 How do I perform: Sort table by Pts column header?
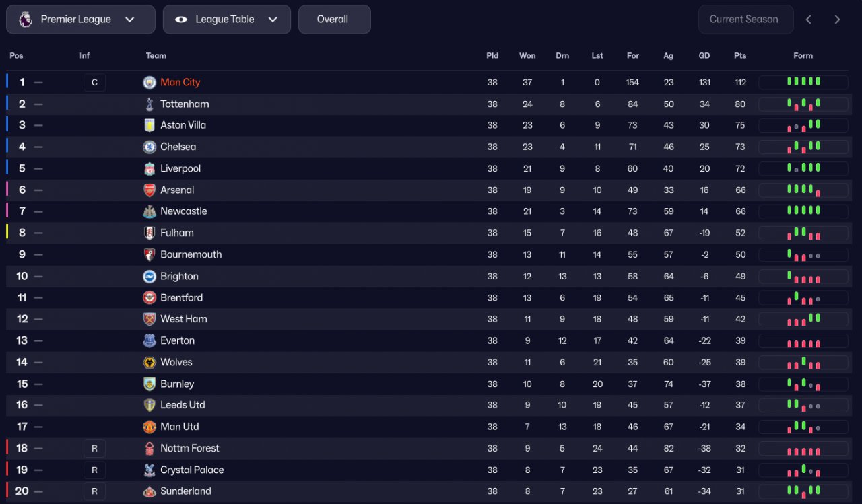pos(740,56)
